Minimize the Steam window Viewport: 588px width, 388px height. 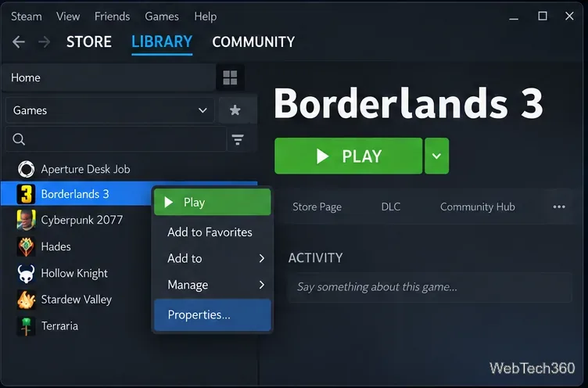[x=514, y=17]
